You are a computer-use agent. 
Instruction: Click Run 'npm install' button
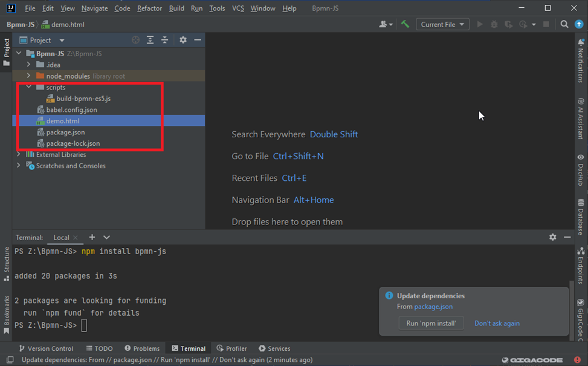[x=431, y=323]
